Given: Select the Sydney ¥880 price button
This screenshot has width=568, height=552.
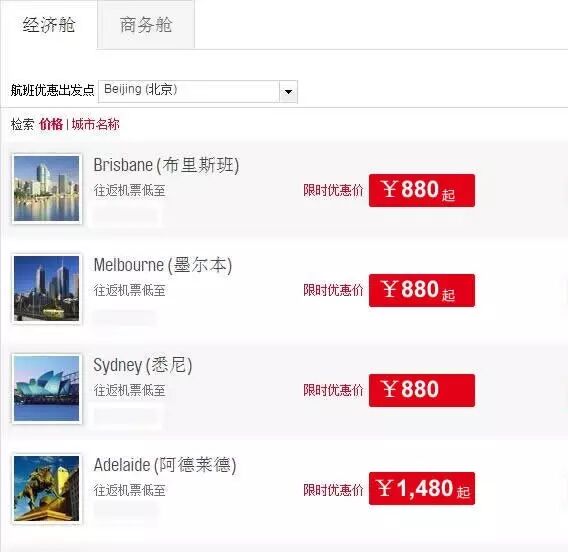Looking at the screenshot, I should [422, 390].
